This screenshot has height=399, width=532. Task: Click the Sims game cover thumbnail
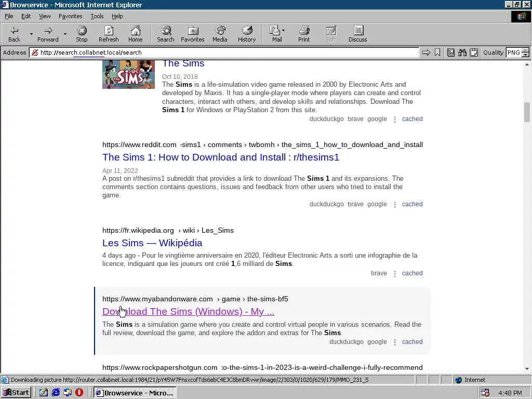[x=129, y=74]
